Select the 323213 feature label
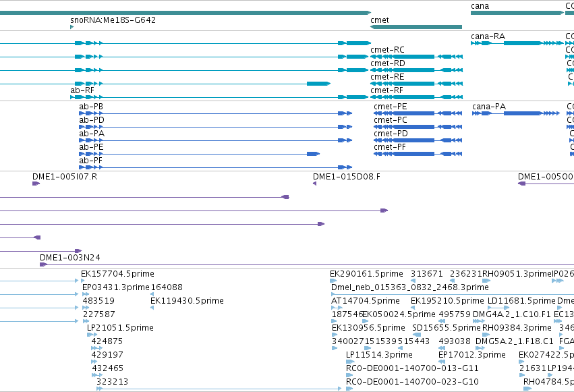 pos(112,381)
